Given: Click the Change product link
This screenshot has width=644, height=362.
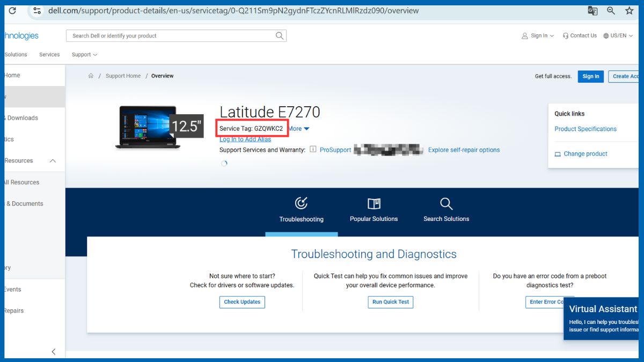Looking at the screenshot, I should (x=586, y=154).
